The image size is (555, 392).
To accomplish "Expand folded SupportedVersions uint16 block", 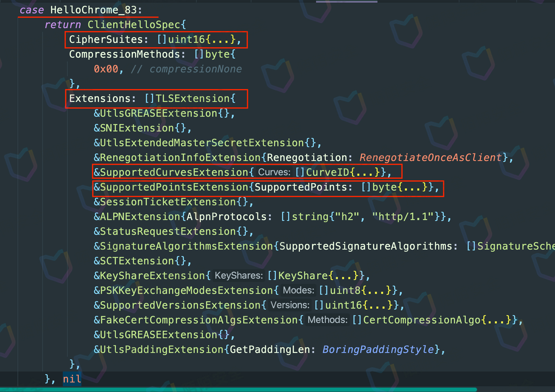I will (x=377, y=305).
